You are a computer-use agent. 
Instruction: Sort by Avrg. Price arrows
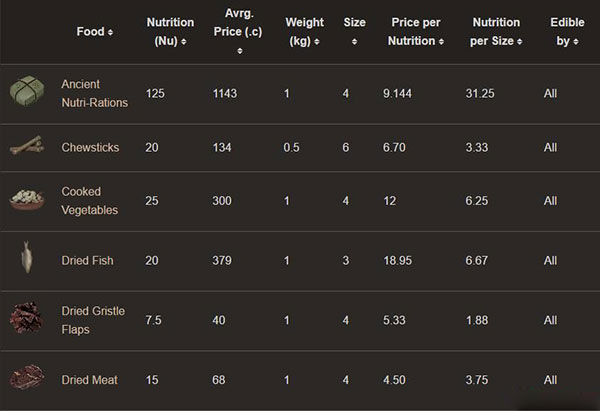pos(240,51)
